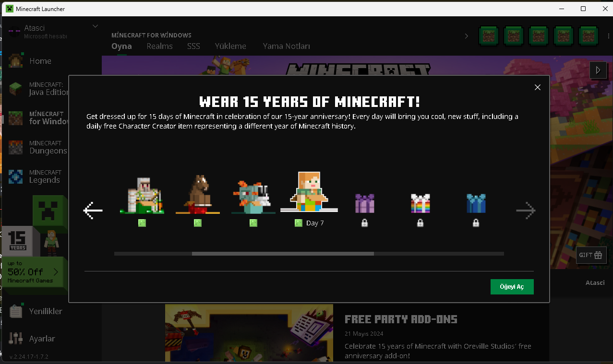Switch to the SSS tab
Screen dimensions: 613x364
coord(193,47)
